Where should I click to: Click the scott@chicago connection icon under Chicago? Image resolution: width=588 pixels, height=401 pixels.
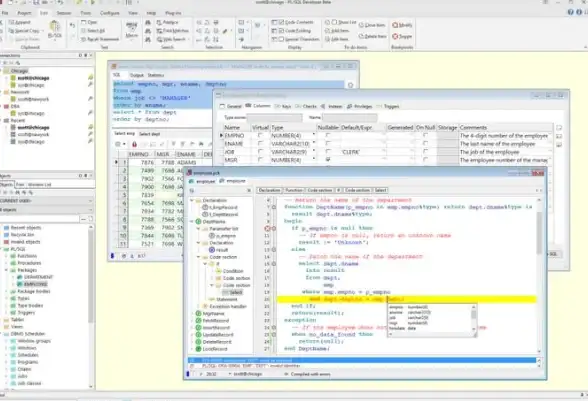tap(13, 78)
